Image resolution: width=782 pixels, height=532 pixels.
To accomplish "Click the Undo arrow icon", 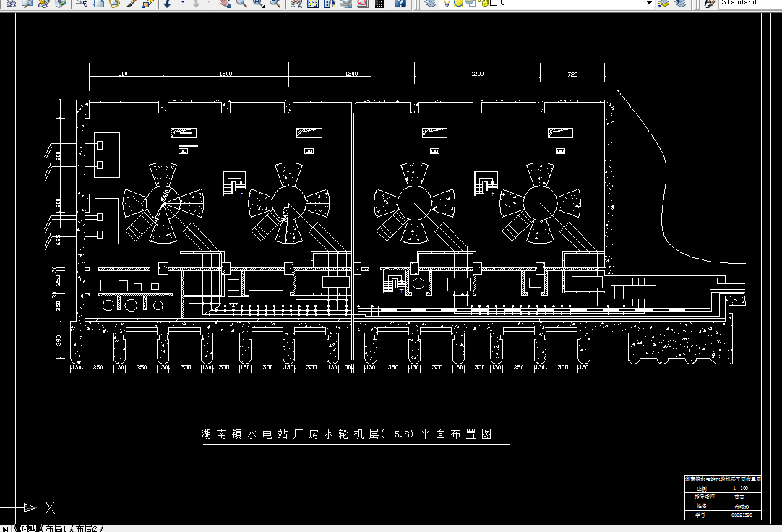I will coord(167,4).
